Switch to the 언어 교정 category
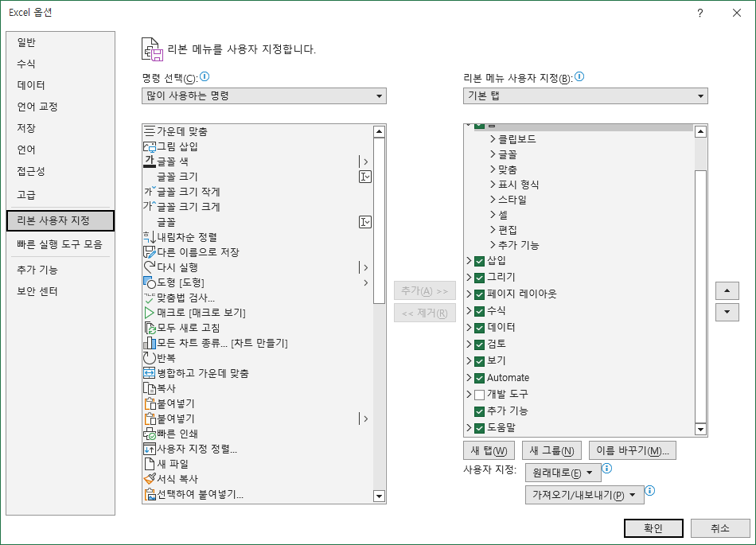This screenshot has height=545, width=756. click(x=60, y=107)
